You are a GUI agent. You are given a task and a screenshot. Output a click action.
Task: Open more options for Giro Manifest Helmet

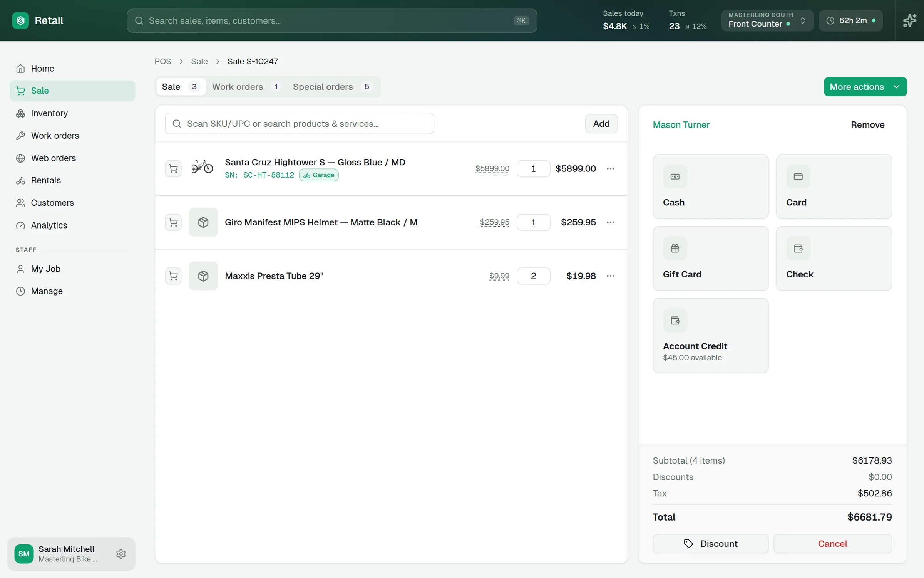pyautogui.click(x=611, y=222)
